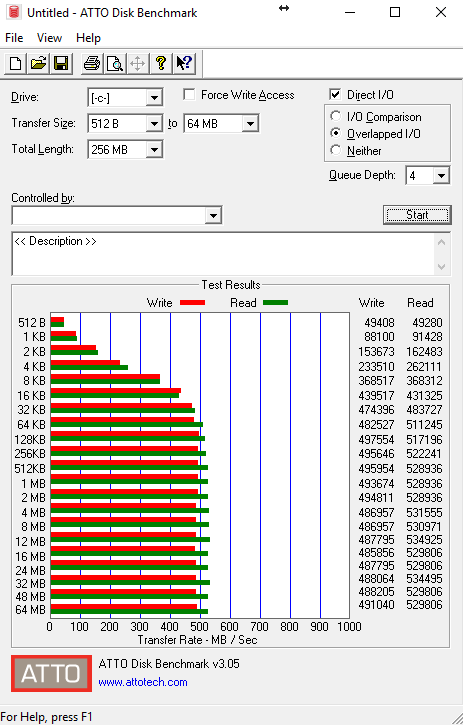Screen dimensions: 463x725
Task: Click the New file toolbar icon
Action: click(x=15, y=63)
